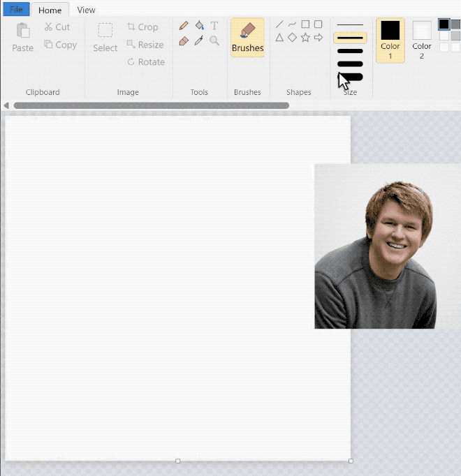
Task: Click the horizontal ribbon scrollbar
Action: [152, 105]
